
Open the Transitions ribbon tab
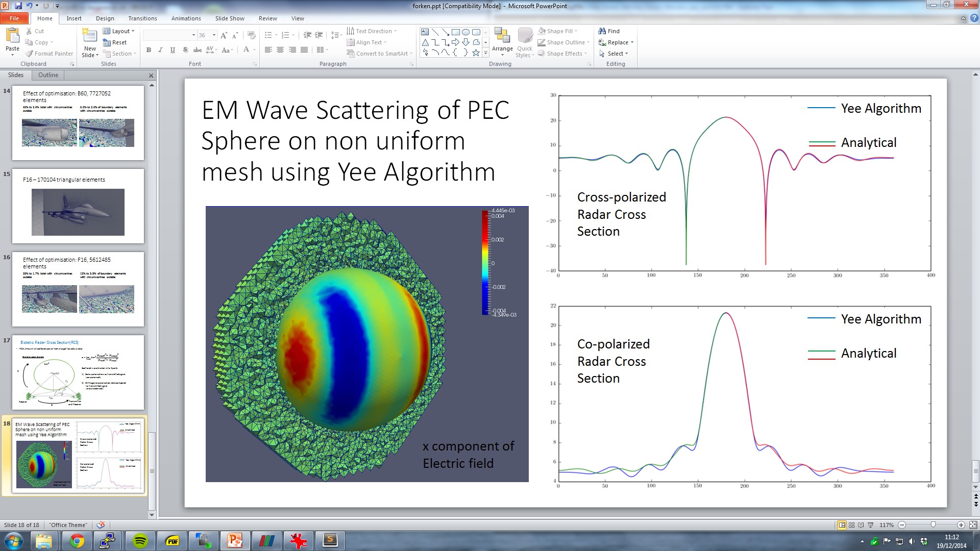[142, 18]
